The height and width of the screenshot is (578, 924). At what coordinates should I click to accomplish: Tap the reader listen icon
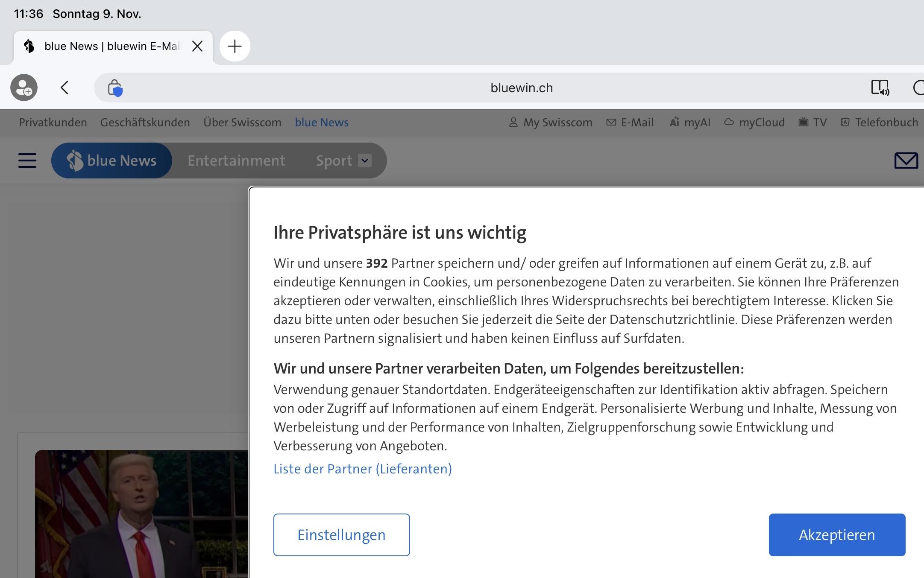coord(880,88)
